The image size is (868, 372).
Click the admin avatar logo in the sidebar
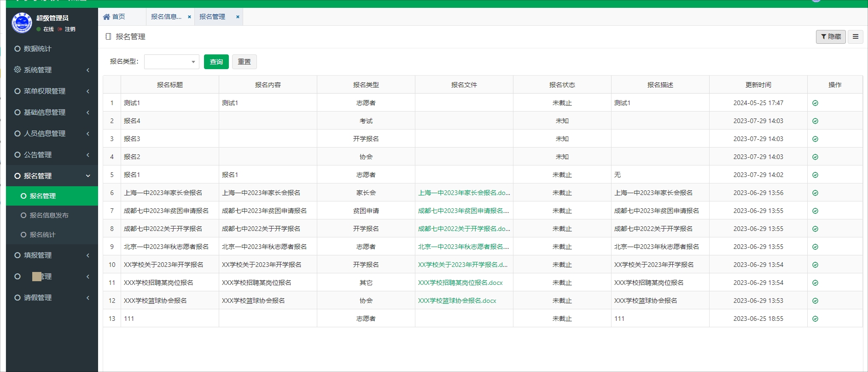tap(22, 23)
